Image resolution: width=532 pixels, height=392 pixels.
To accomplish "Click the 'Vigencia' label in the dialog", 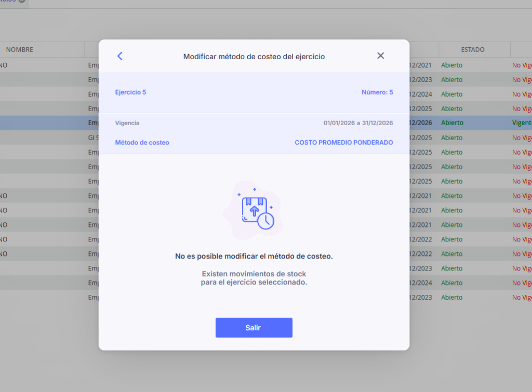I will [127, 123].
